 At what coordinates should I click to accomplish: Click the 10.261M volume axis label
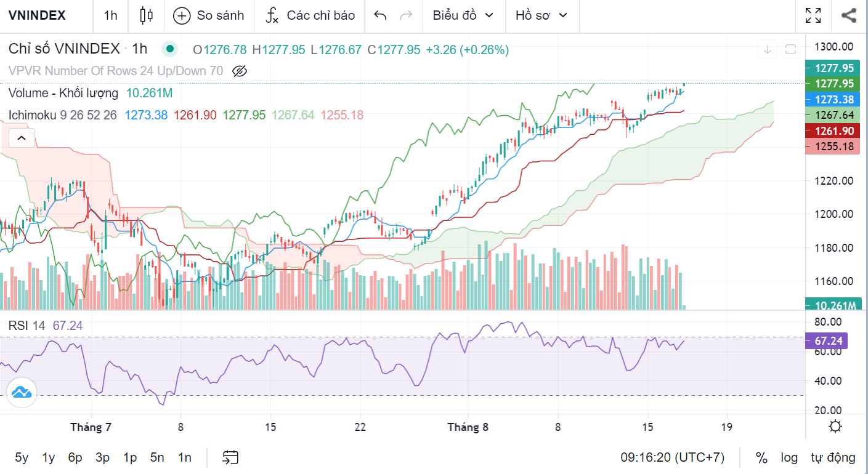(832, 305)
